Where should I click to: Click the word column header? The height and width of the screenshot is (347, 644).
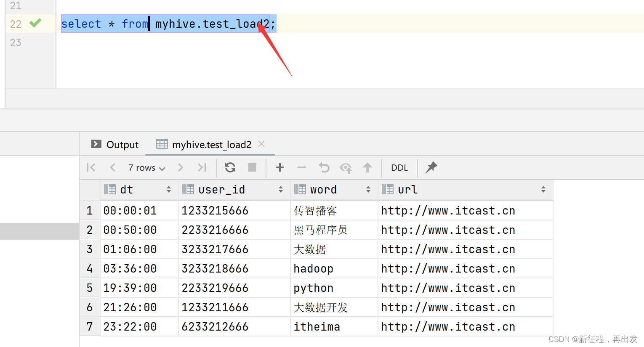(334, 190)
